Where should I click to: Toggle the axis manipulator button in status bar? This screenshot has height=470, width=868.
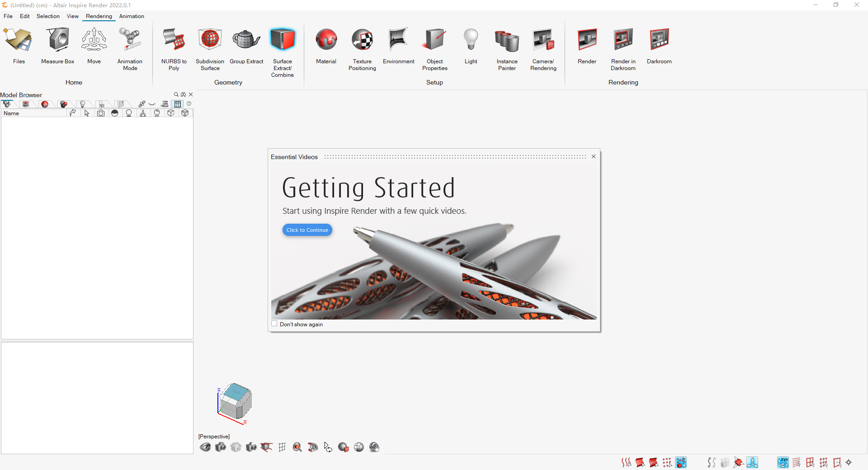[x=752, y=462]
